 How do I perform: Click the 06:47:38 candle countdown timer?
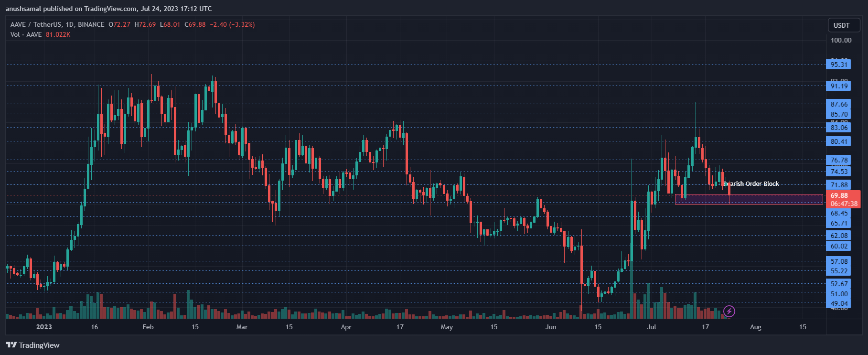tap(844, 204)
